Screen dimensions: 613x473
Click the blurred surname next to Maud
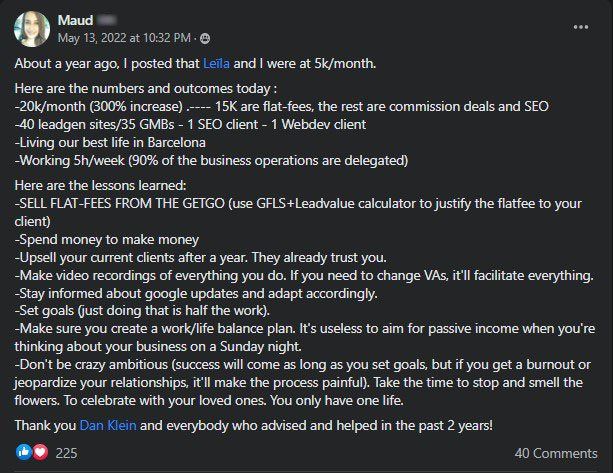tap(106, 20)
